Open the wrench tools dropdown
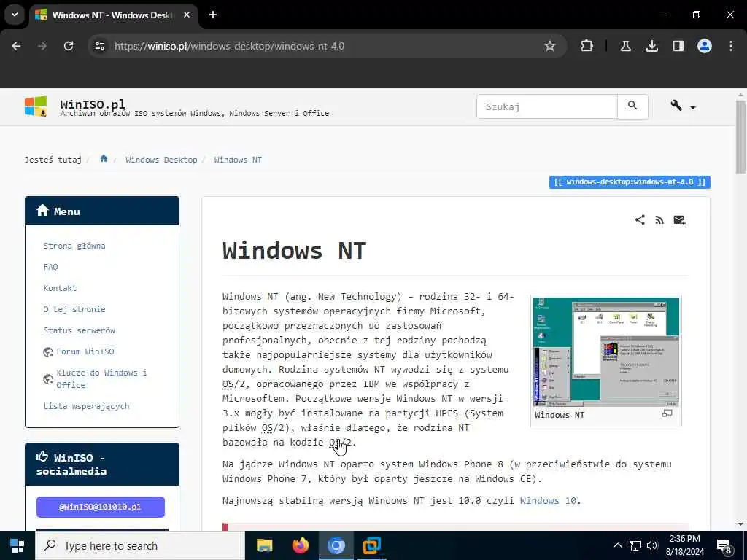 coord(683,106)
